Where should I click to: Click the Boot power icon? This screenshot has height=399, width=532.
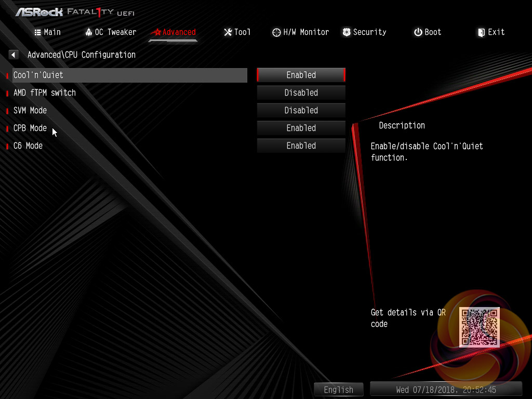[x=418, y=32]
